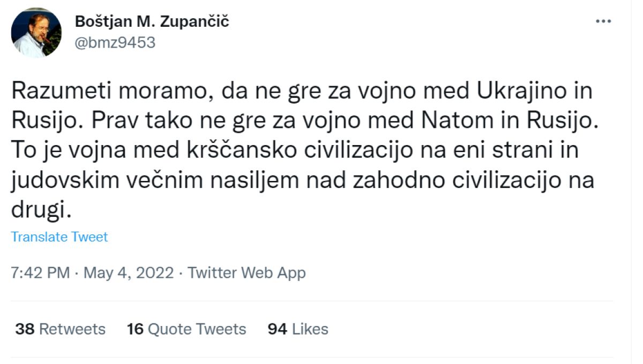Viewport: 643px width, 364px height.
Task: Click the May 4, 2022 date
Action: [x=129, y=273]
